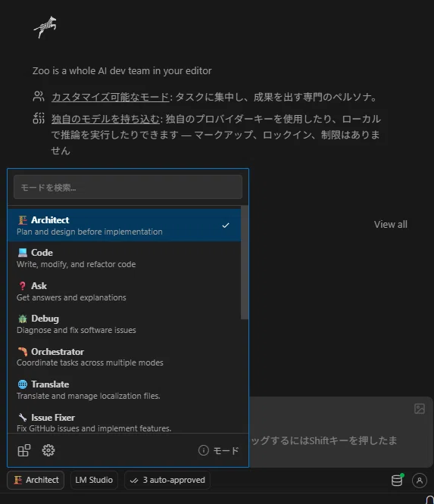Click the Debug bug icon
Viewport: 434px width, 504px height.
(x=23, y=319)
